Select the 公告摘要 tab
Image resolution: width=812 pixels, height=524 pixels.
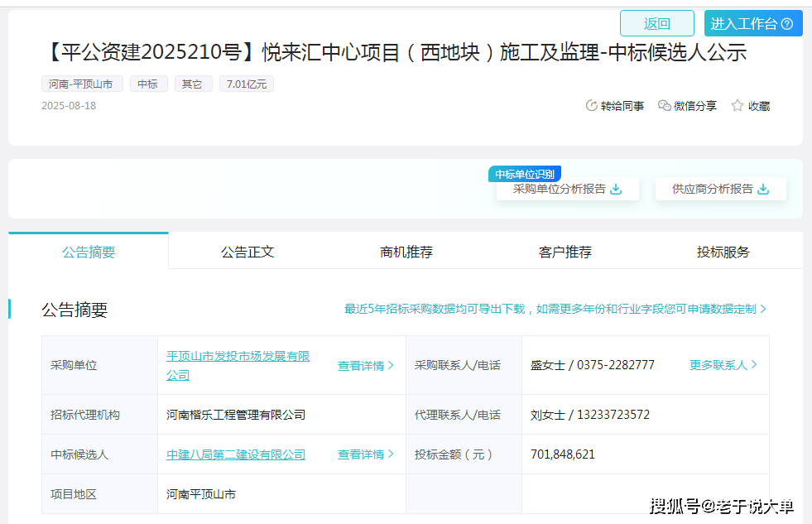(x=89, y=252)
